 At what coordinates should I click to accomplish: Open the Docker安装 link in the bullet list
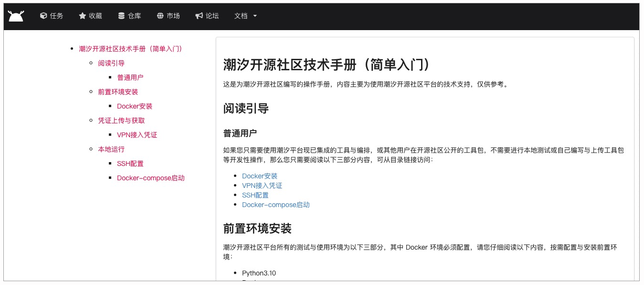(260, 176)
